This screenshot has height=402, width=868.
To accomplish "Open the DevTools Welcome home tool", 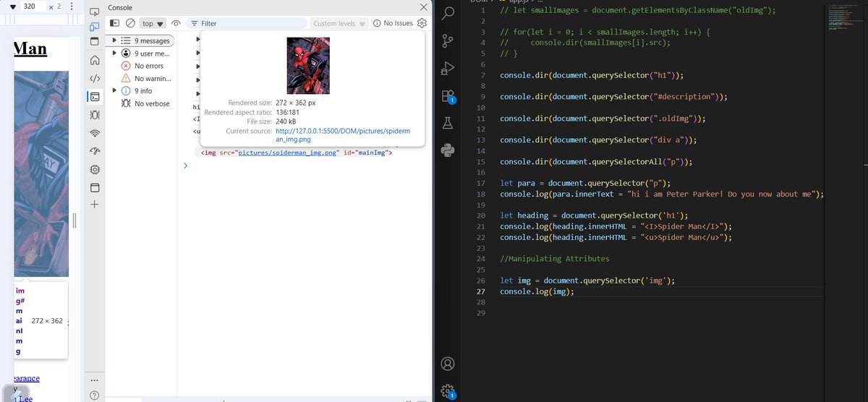I will [95, 61].
